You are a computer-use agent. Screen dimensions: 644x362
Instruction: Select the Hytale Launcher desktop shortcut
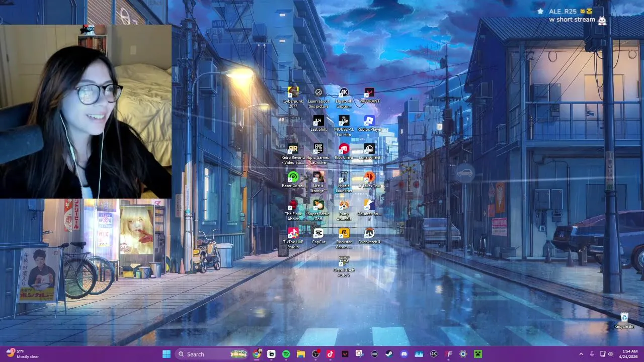tap(344, 182)
